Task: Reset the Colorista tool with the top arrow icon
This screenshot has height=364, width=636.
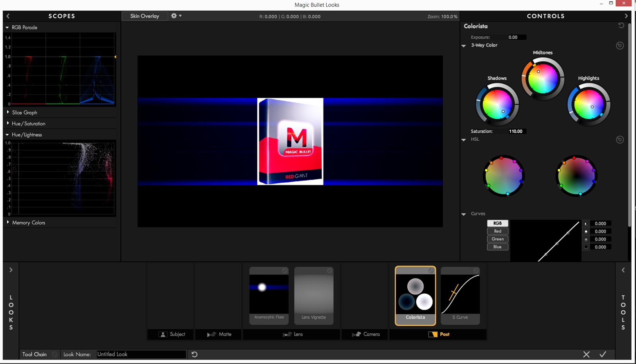Action: coord(621,25)
